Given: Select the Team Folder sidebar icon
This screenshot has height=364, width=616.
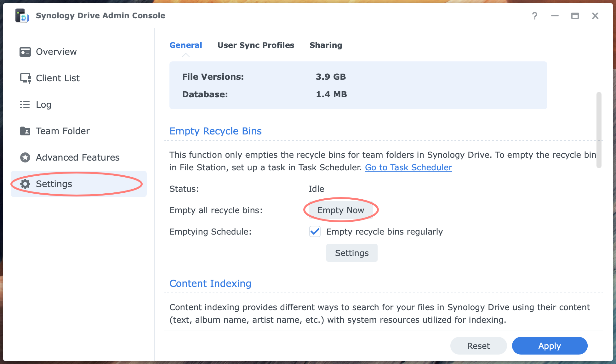Looking at the screenshot, I should coord(26,131).
